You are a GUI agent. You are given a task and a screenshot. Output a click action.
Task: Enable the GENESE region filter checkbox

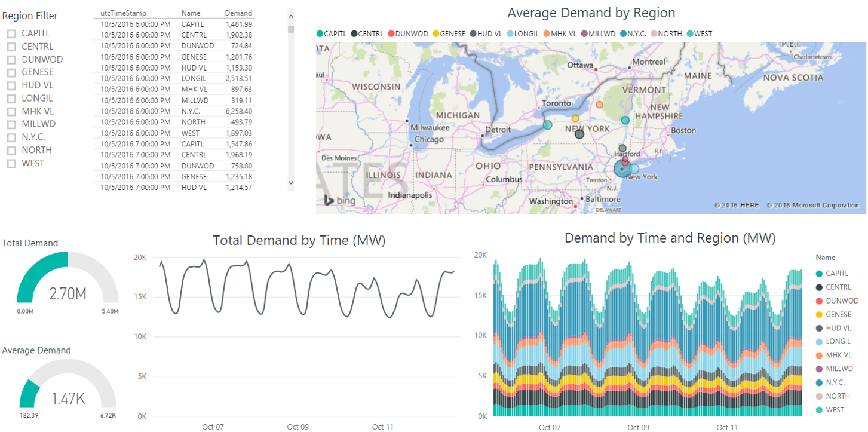11,73
